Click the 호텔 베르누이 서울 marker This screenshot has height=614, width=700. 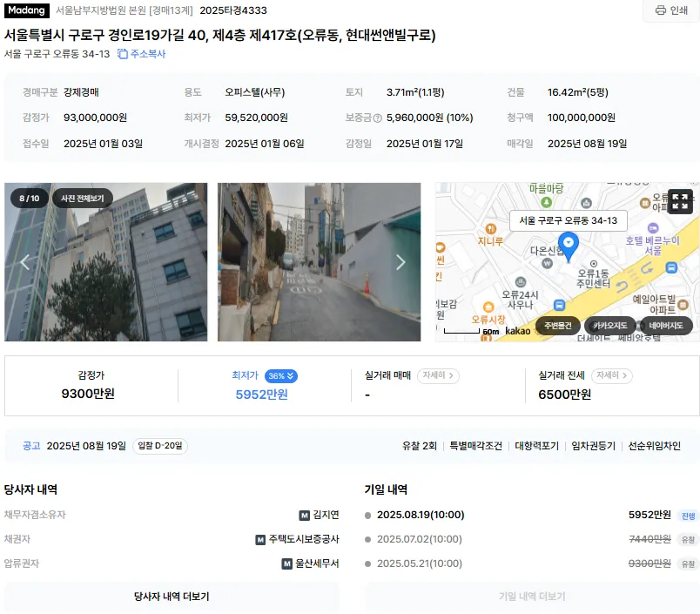pyautogui.click(x=653, y=228)
